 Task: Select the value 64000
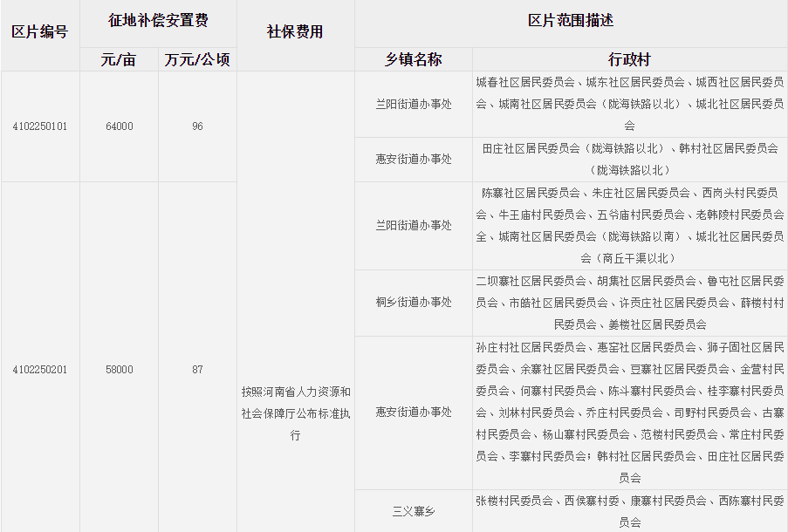tap(119, 126)
